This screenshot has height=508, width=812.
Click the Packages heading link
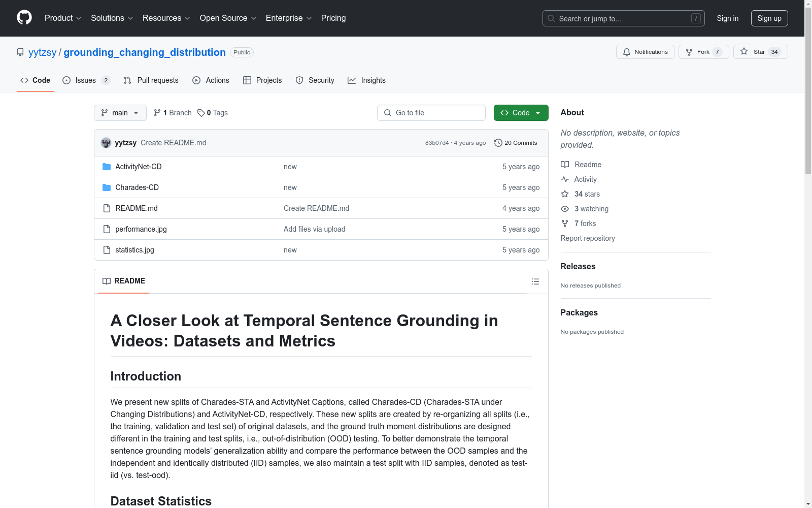(579, 312)
